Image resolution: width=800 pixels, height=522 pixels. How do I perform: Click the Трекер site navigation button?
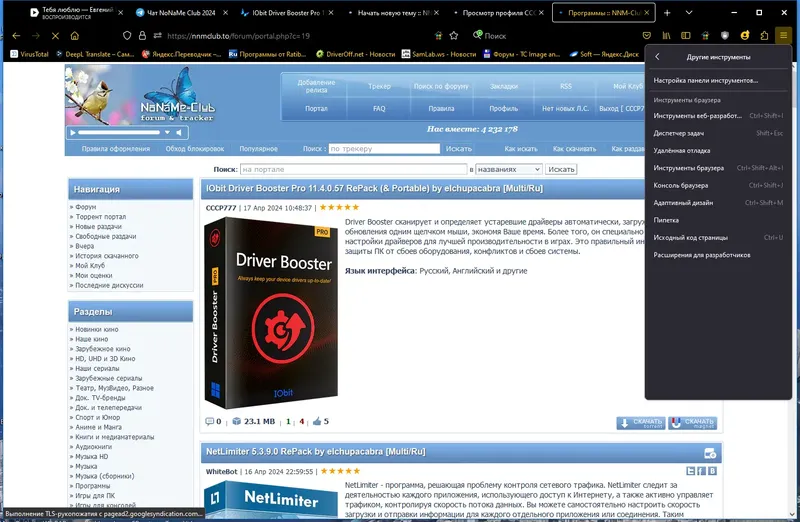pyautogui.click(x=379, y=86)
